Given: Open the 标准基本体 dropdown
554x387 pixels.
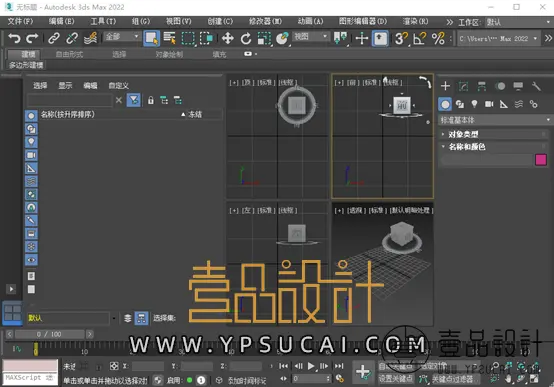Looking at the screenshot, I should [x=494, y=120].
